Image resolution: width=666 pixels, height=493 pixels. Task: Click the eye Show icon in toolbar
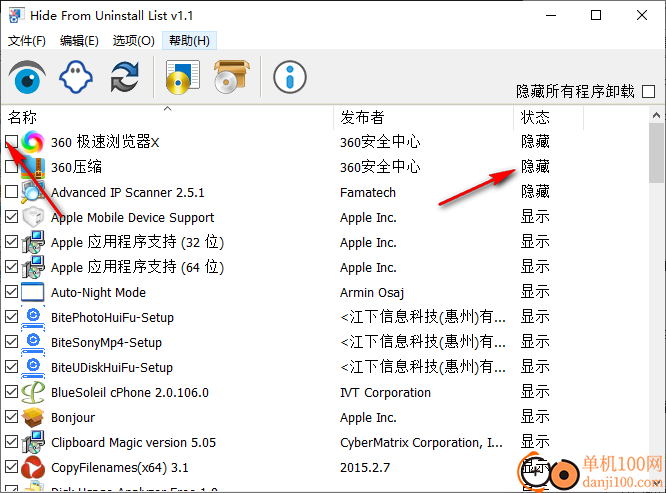(x=27, y=77)
